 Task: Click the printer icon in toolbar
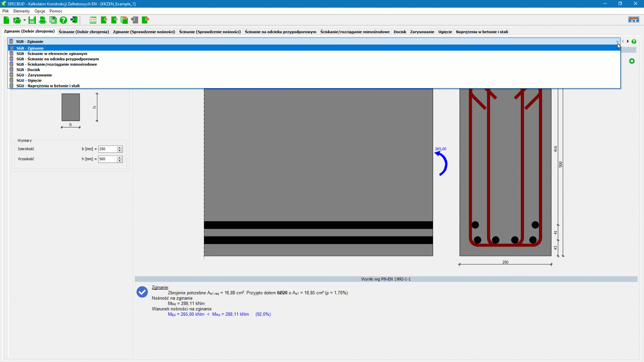click(x=42, y=20)
